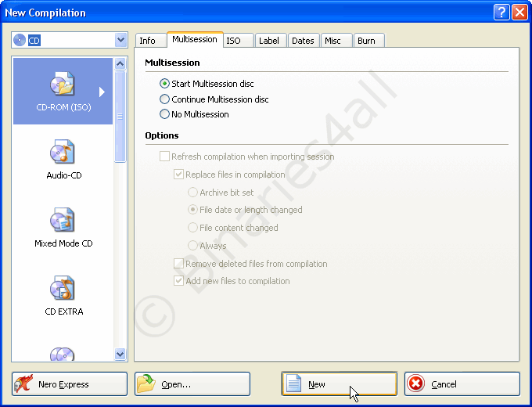
Task: Click the red Cancel X icon
Action: click(417, 384)
